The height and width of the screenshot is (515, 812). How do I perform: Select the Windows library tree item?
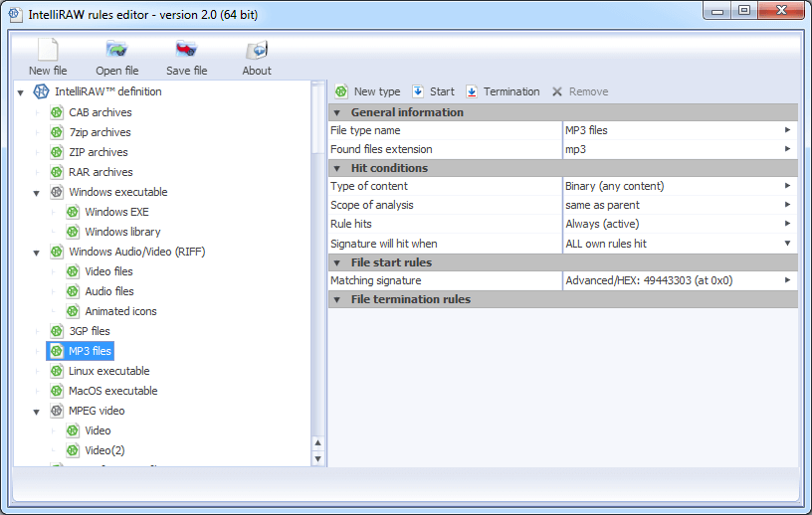click(x=122, y=232)
